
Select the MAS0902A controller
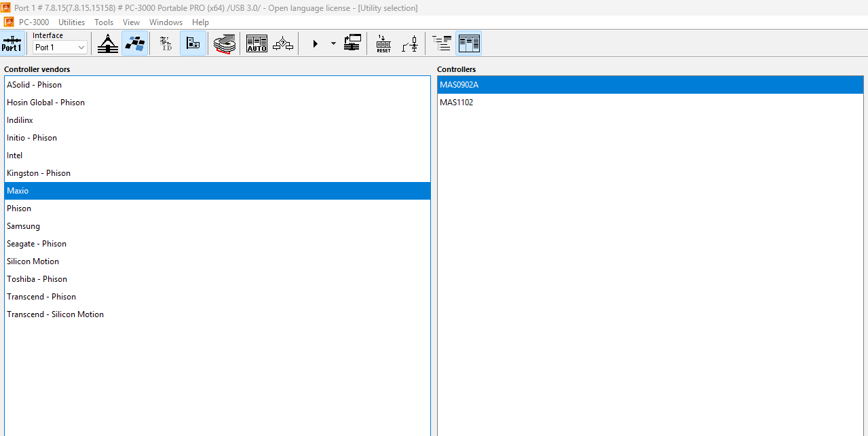coord(650,85)
